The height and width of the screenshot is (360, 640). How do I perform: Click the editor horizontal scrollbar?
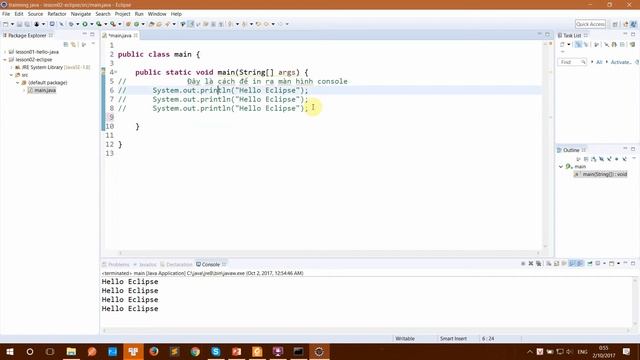(x=329, y=253)
